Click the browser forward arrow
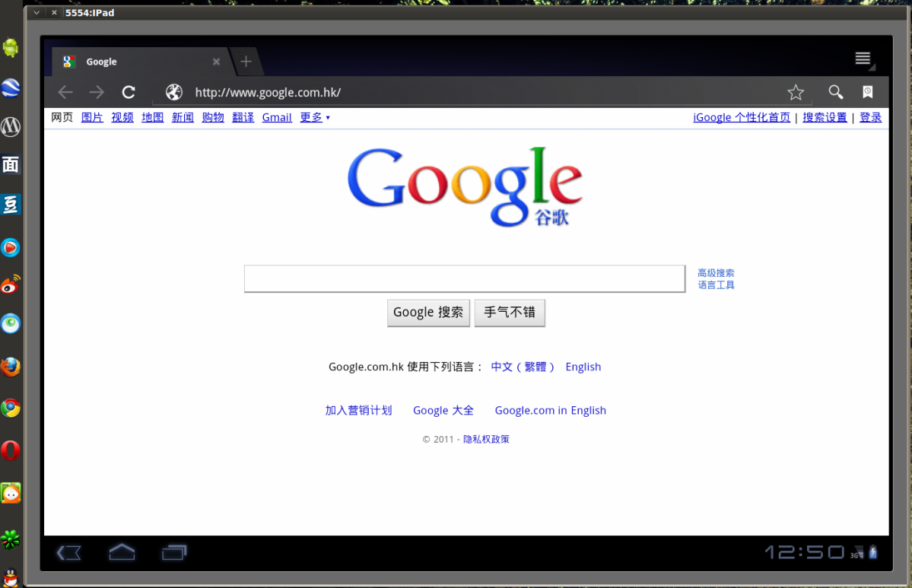The image size is (912, 588). click(97, 92)
